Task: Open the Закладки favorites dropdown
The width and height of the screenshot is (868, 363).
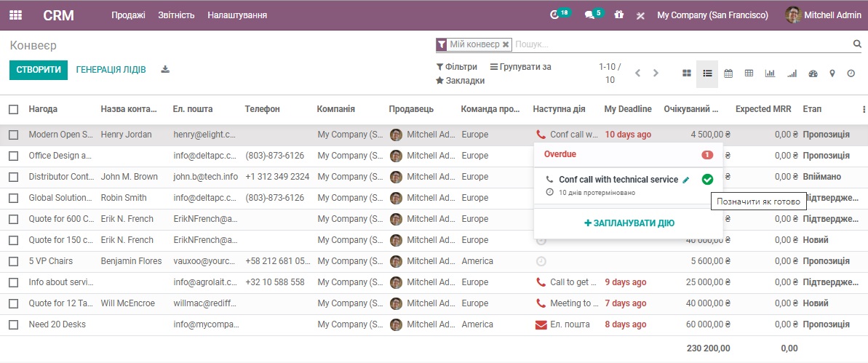Action: pos(460,81)
